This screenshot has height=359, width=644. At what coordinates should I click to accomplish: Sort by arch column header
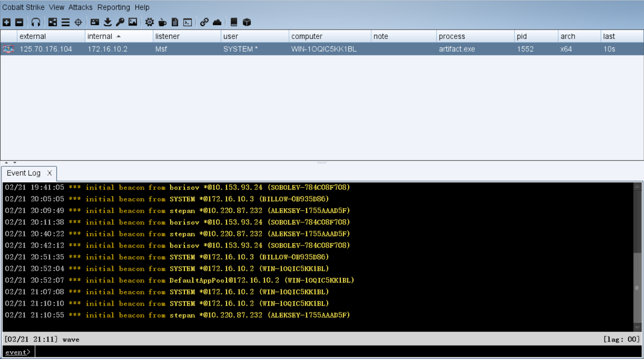pyautogui.click(x=579, y=36)
